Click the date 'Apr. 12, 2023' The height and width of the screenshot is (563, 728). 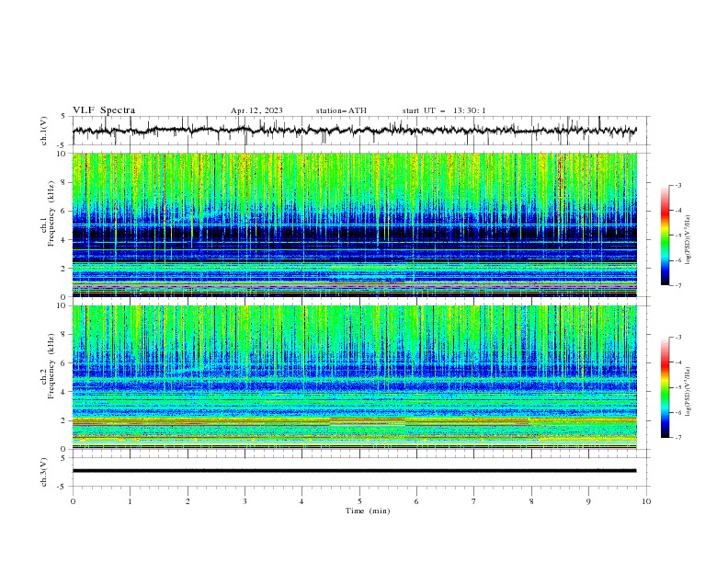point(256,110)
